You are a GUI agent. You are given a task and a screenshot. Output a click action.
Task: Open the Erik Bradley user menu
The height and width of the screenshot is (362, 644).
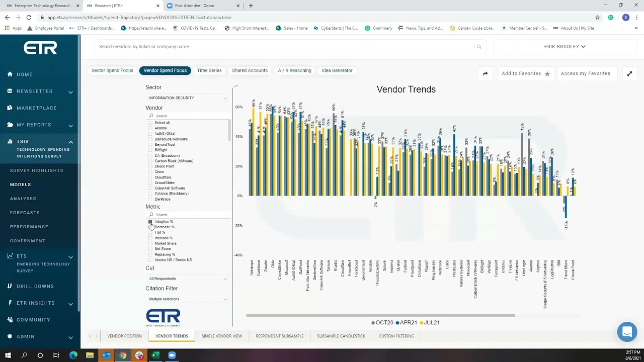pos(565,47)
